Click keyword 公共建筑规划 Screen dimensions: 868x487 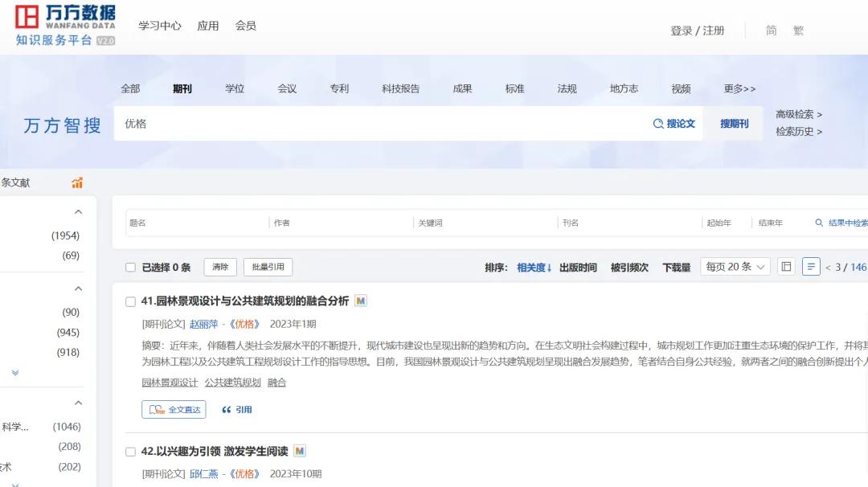click(x=232, y=383)
